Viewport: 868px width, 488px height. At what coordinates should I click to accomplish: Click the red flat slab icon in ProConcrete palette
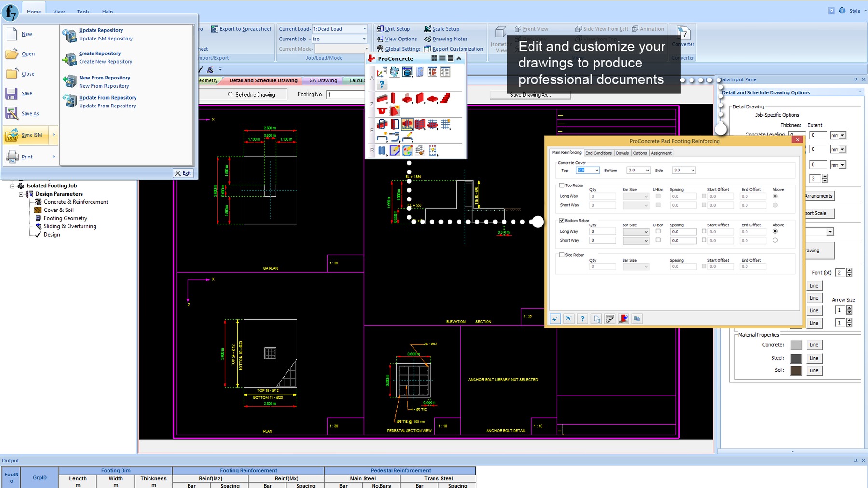pos(433,98)
